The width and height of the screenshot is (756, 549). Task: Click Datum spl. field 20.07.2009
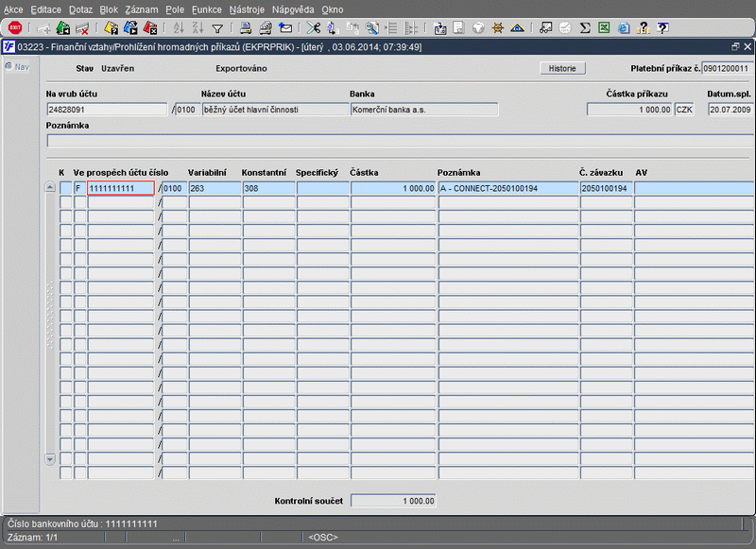tap(730, 110)
